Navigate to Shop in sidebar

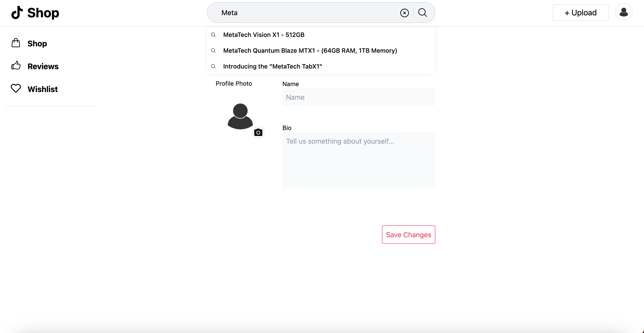[x=37, y=43]
